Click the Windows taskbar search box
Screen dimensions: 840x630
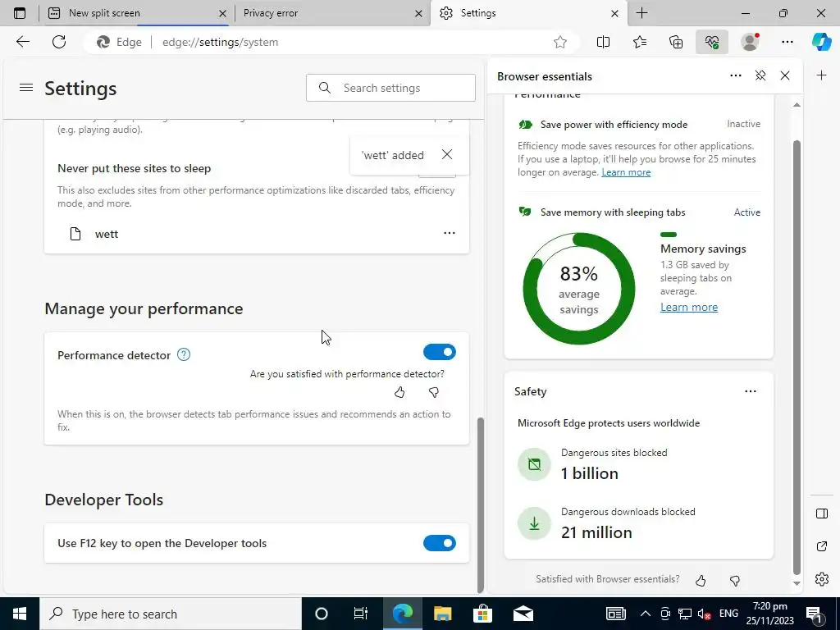[171, 614]
